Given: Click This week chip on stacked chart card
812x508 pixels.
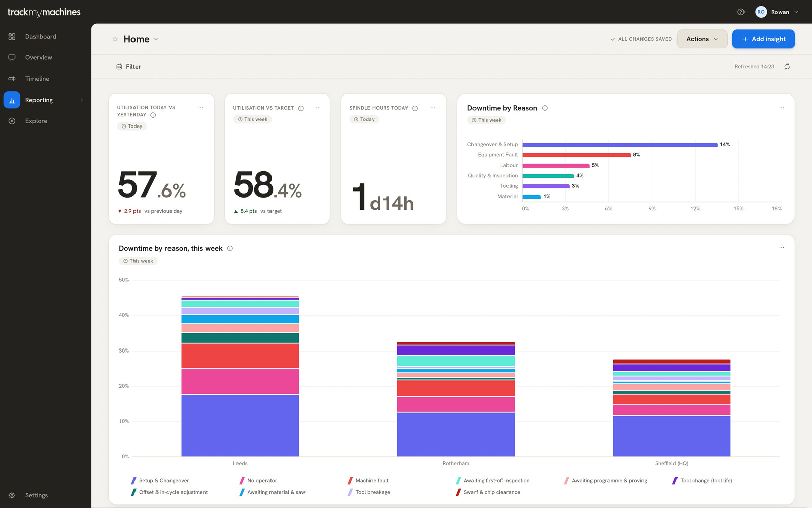Looking at the screenshot, I should tap(138, 261).
